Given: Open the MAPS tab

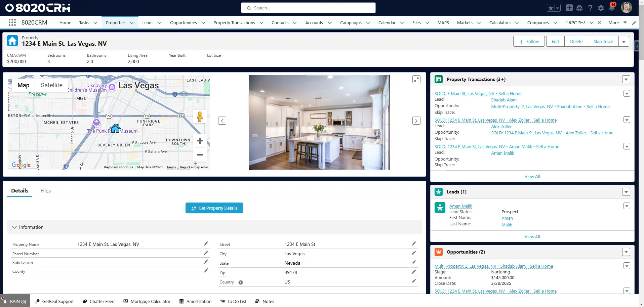Looking at the screenshot, I should click(x=443, y=23).
